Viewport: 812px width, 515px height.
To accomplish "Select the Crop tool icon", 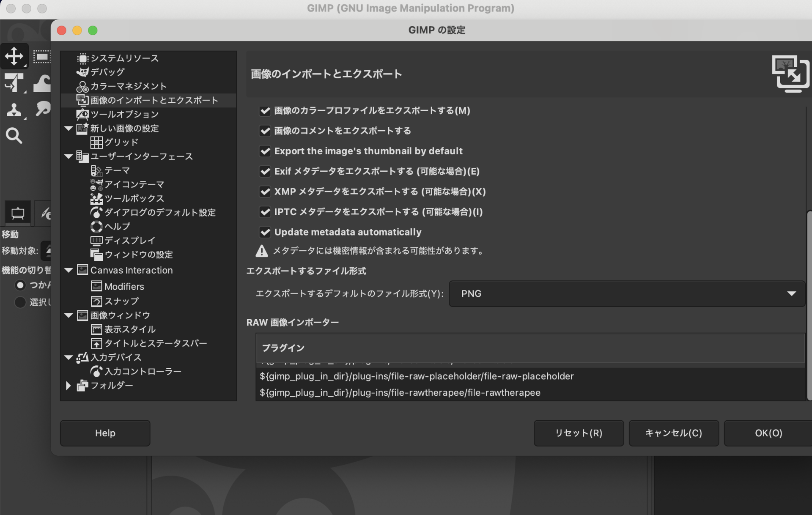I will [x=14, y=82].
